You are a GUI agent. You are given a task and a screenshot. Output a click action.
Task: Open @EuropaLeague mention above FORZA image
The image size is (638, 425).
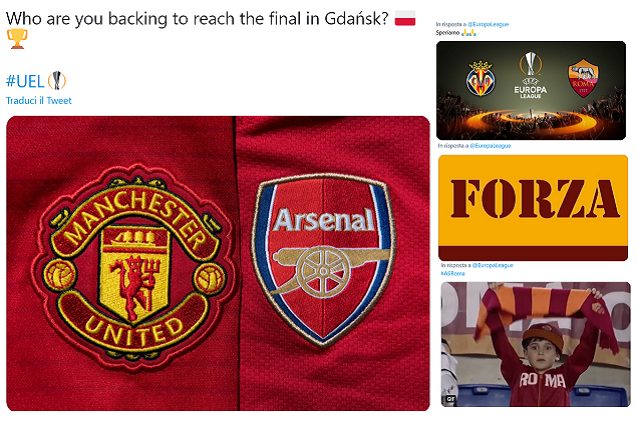pos(490,146)
